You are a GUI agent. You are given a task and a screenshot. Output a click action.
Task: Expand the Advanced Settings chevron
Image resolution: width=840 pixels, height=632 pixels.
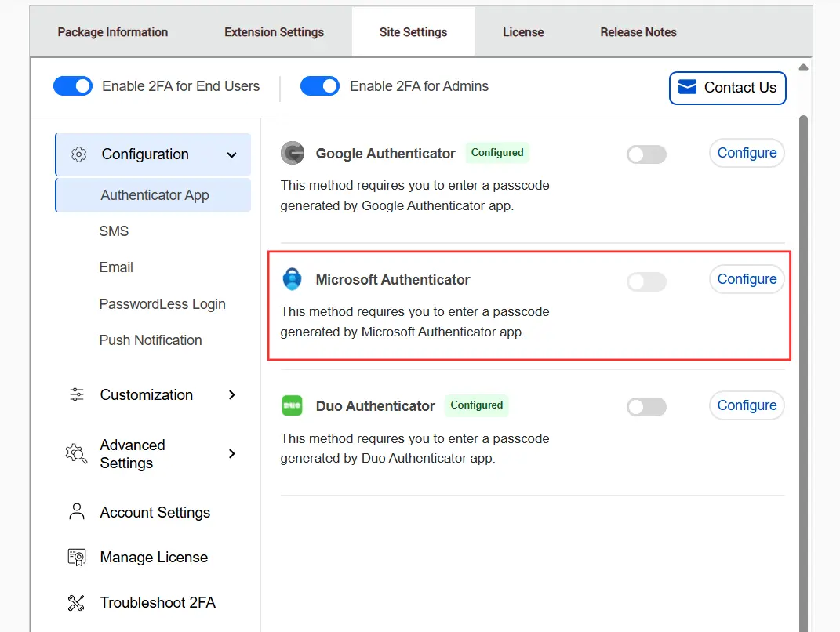pyautogui.click(x=232, y=454)
